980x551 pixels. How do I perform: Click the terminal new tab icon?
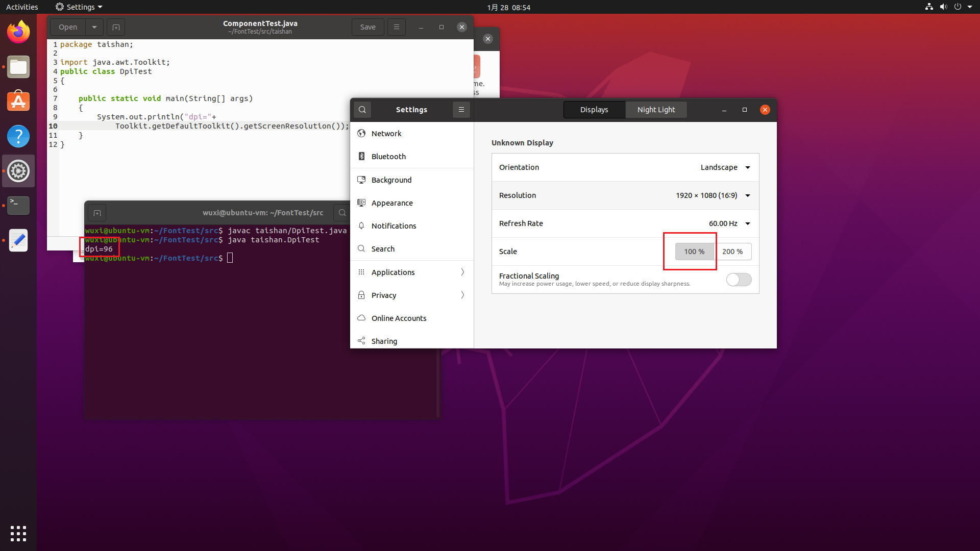(97, 213)
